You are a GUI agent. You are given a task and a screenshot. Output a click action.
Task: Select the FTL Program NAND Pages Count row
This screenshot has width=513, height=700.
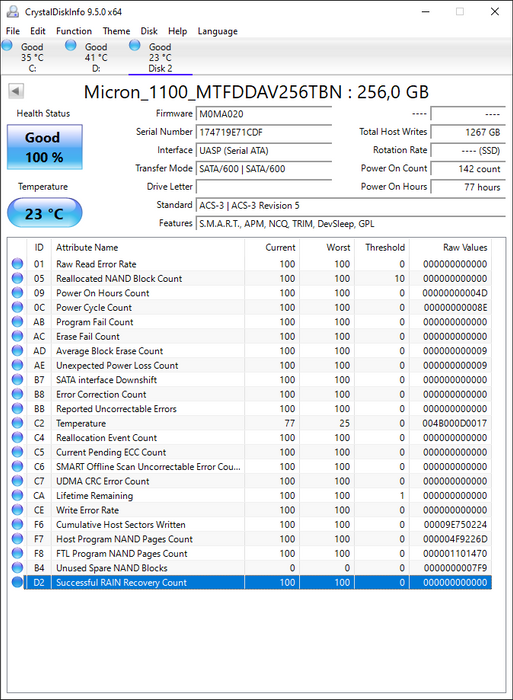click(x=250, y=554)
